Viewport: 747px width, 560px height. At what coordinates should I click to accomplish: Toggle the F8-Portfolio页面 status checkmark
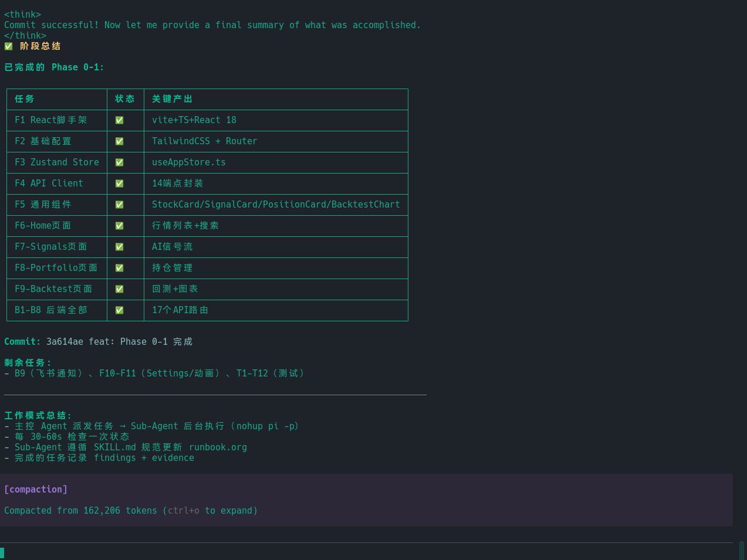119,268
